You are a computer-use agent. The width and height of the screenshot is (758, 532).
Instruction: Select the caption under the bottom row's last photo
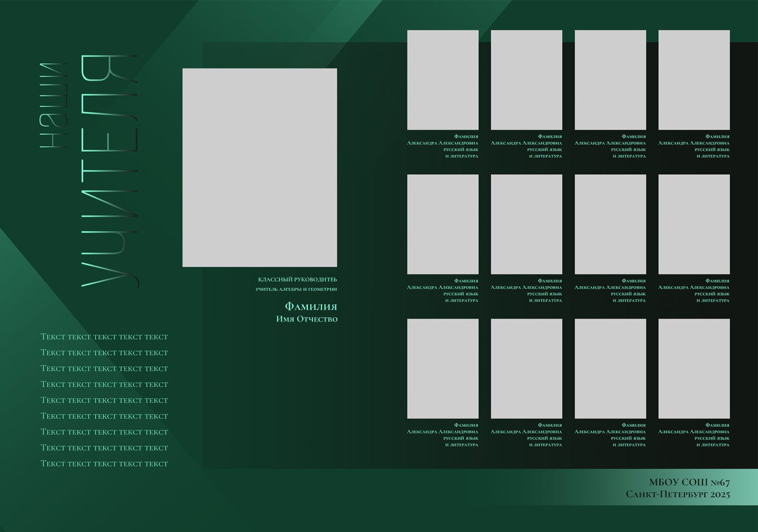click(x=694, y=434)
